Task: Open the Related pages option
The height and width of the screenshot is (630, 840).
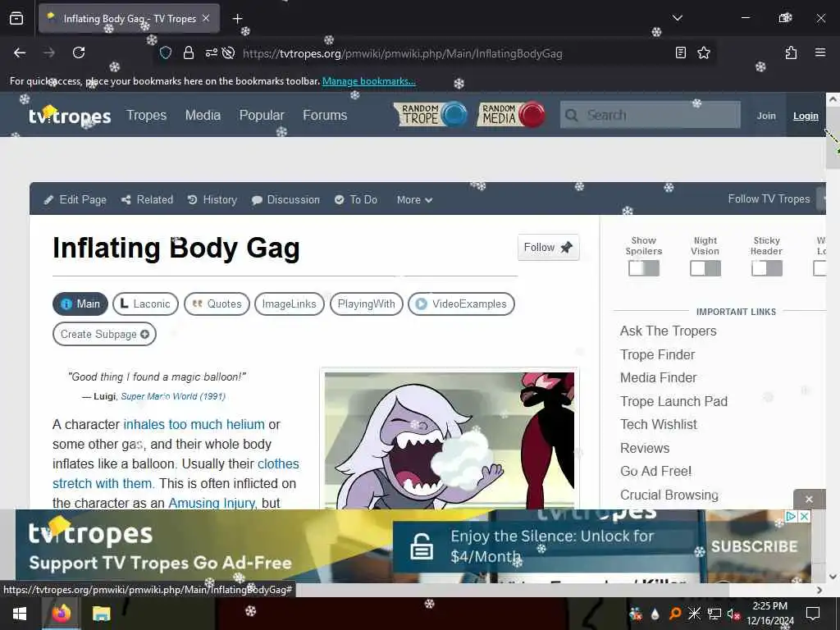Action: click(148, 200)
